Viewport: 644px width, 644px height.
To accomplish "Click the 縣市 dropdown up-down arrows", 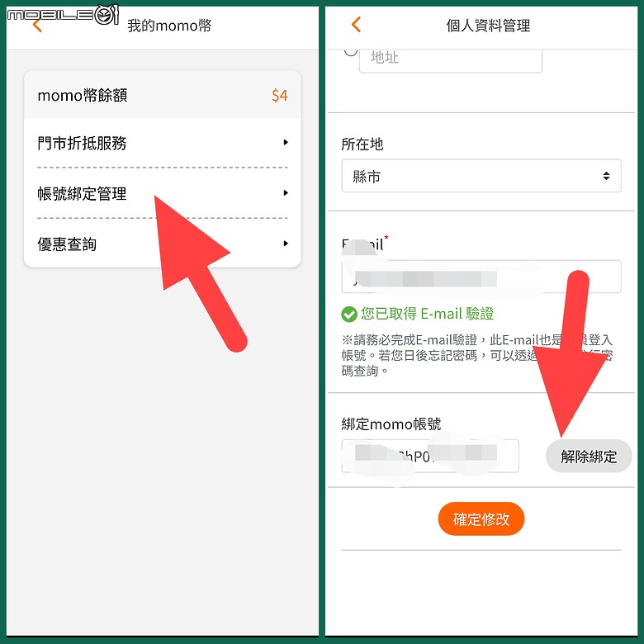I will pyautogui.click(x=606, y=176).
